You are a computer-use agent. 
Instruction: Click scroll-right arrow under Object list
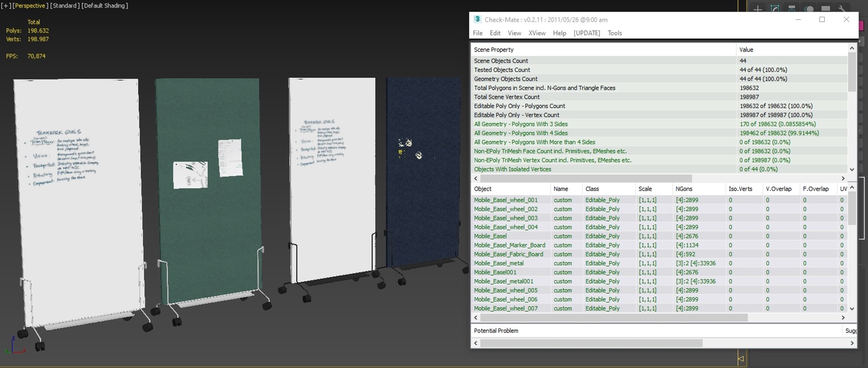pos(843,318)
